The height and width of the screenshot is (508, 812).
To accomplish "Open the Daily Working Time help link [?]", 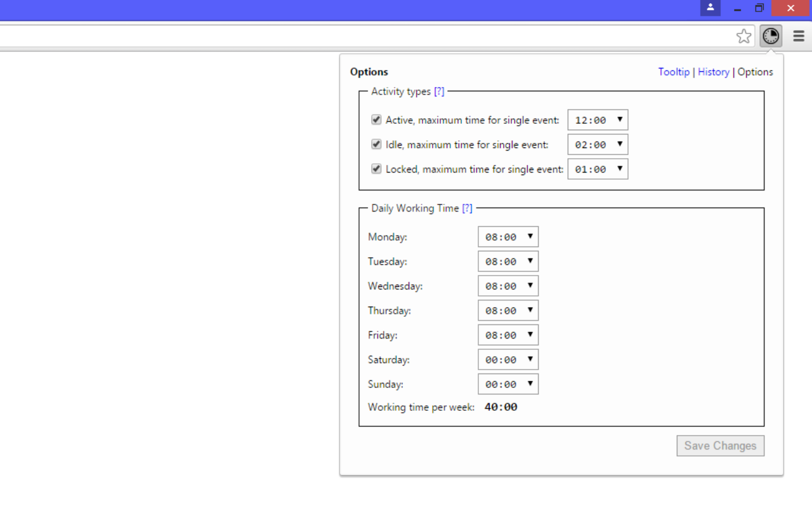I will pos(467,208).
